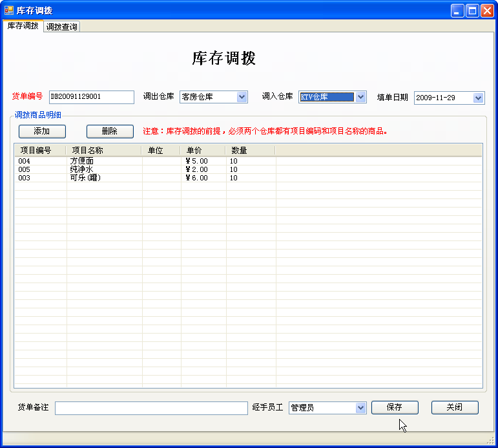Click the 单价 column header
Screen dimensions: 498x448
[x=203, y=151]
